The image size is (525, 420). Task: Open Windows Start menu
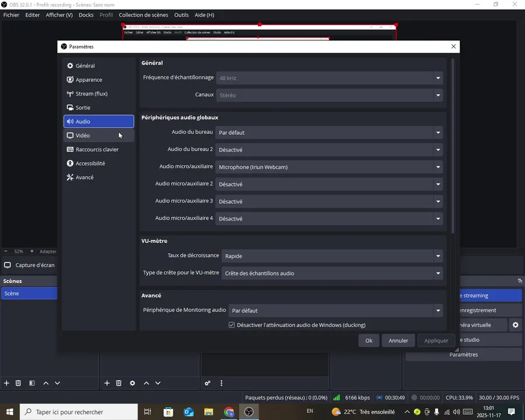click(10, 412)
